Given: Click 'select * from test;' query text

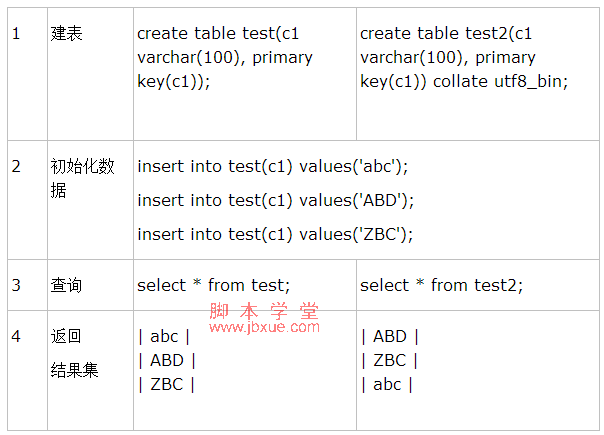Looking at the screenshot, I should [x=213, y=286].
